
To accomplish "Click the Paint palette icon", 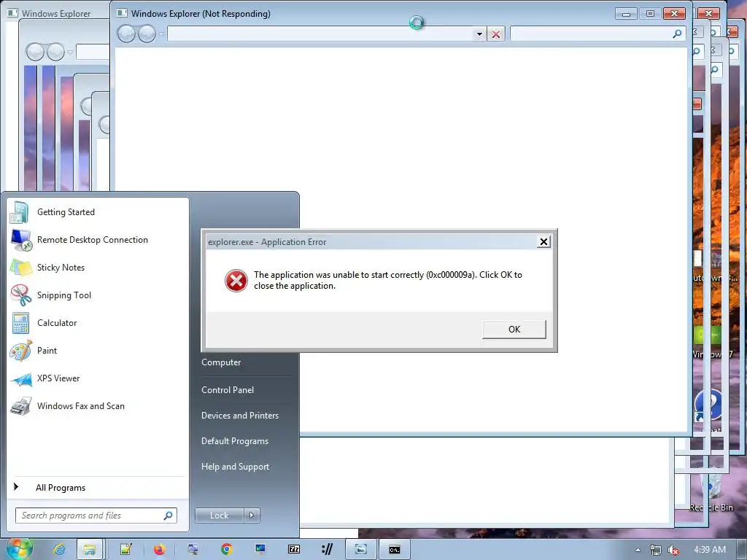I will coord(21,351).
